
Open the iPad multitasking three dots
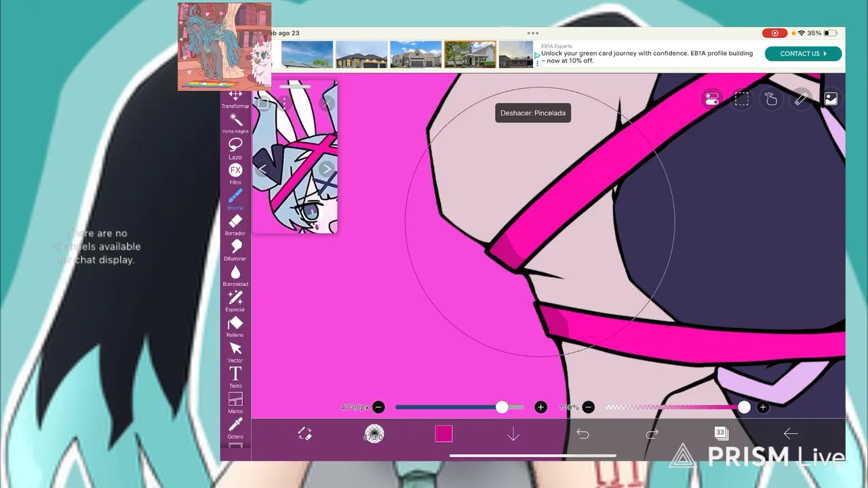coord(533,33)
